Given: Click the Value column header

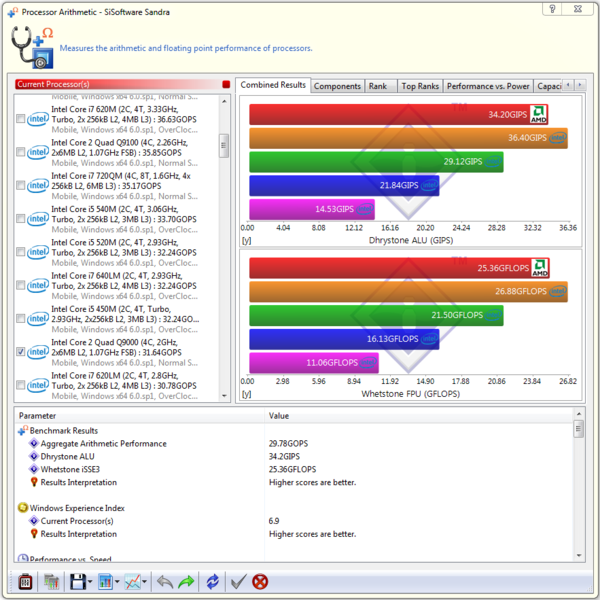Looking at the screenshot, I should [419, 416].
